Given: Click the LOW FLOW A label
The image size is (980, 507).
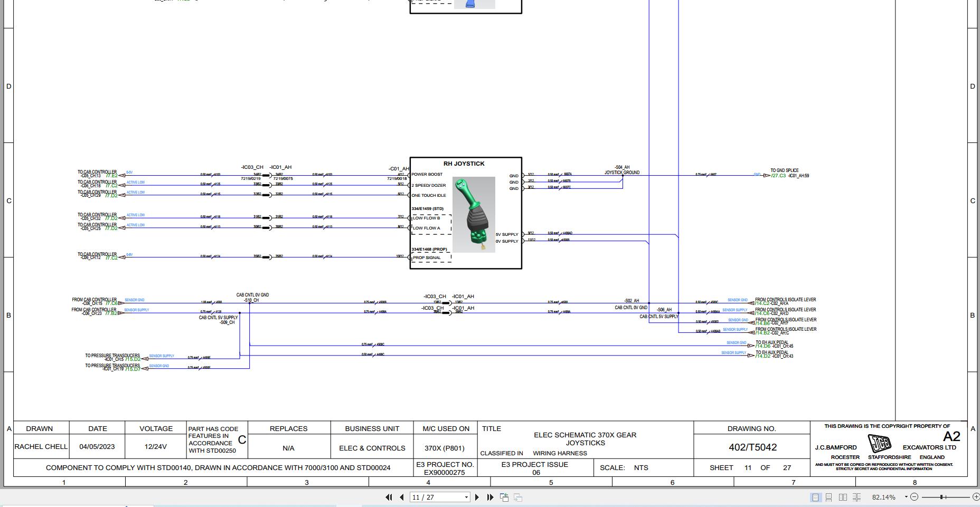Looking at the screenshot, I should tap(426, 228).
